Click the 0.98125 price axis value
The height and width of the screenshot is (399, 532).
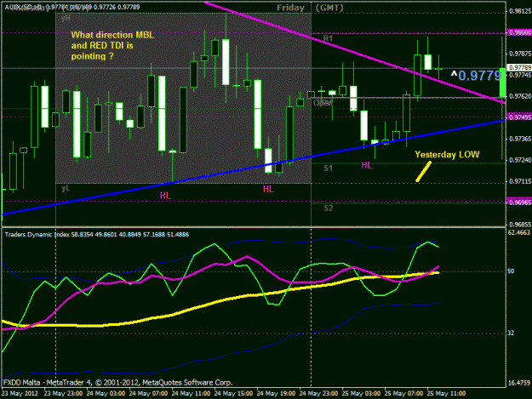tap(520, 12)
